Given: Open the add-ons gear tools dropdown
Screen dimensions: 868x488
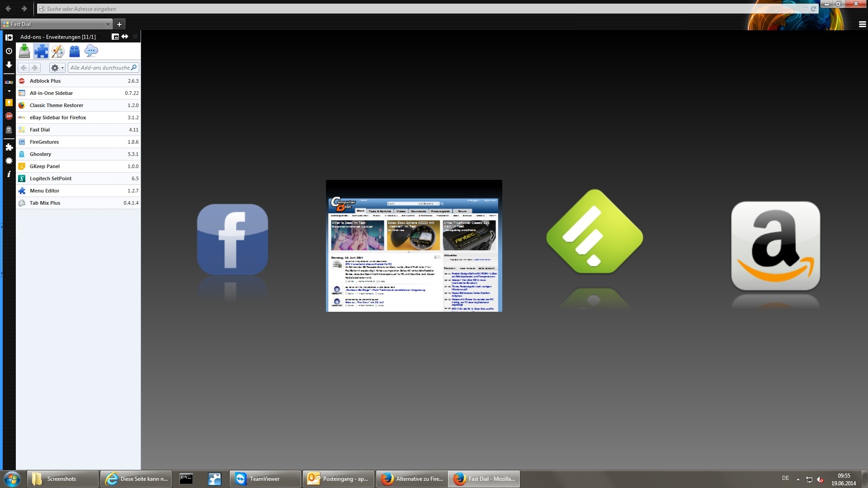Looking at the screenshot, I should [57, 68].
